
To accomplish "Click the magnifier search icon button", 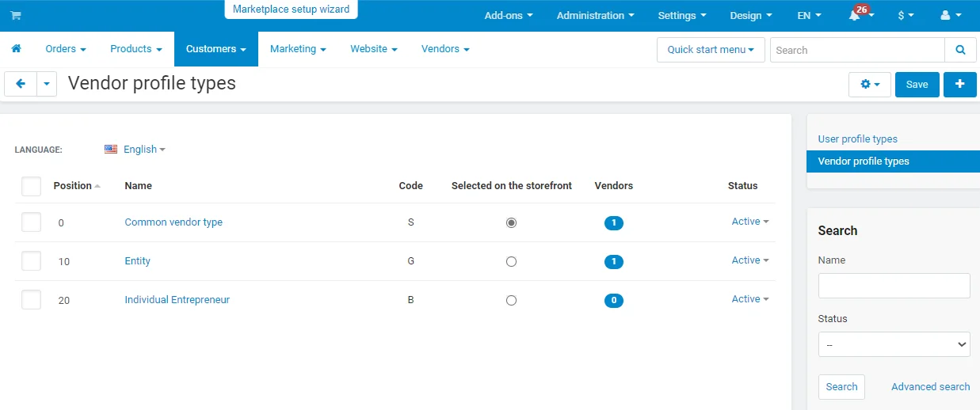I will pyautogui.click(x=960, y=50).
